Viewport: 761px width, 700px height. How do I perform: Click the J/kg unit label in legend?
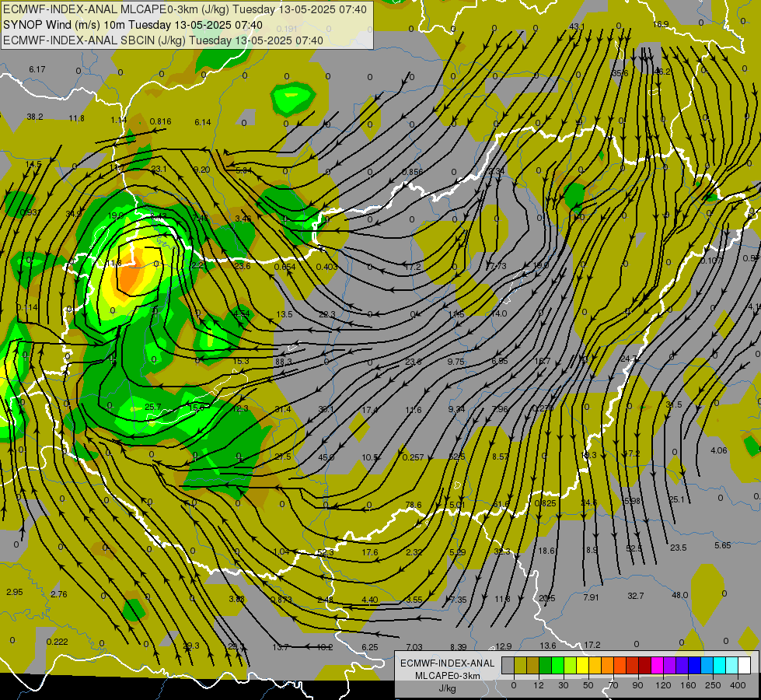448,688
